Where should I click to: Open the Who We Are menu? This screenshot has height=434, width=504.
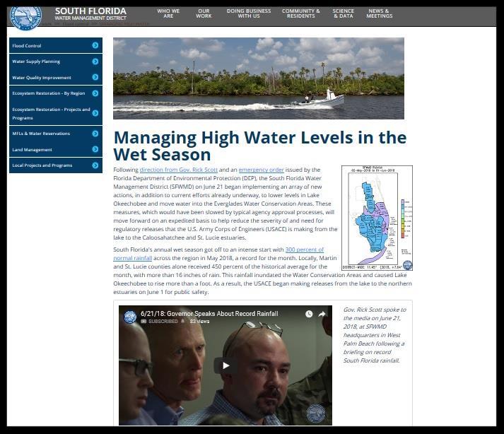[x=168, y=13]
